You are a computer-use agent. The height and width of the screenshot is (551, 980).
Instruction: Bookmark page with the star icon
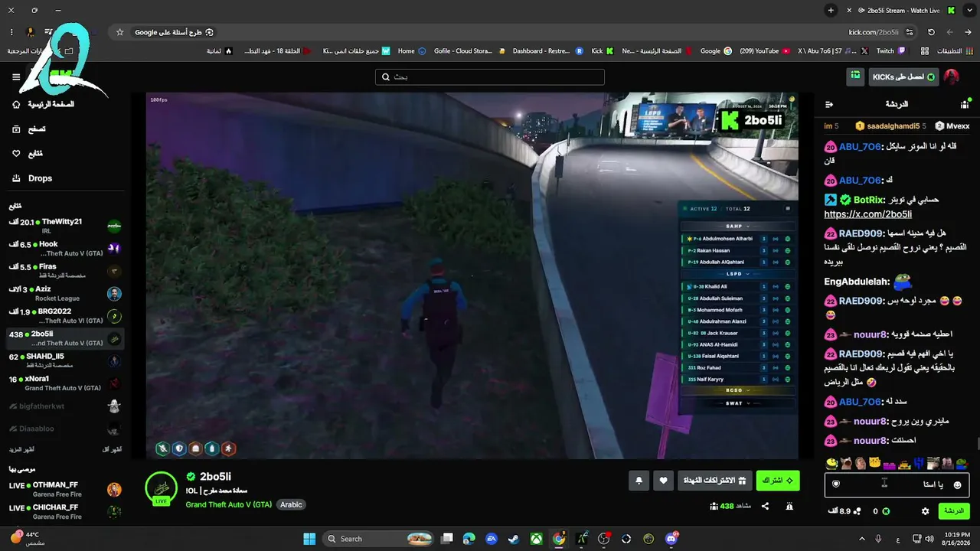119,32
